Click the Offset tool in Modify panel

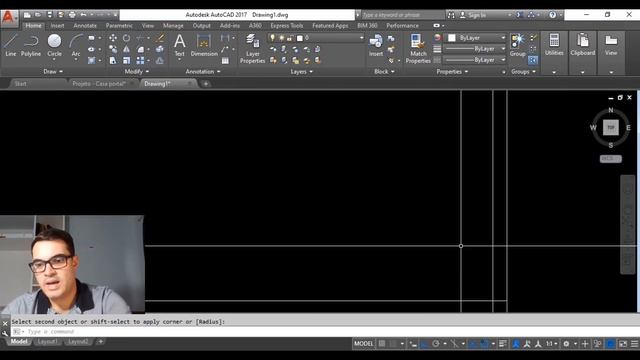160,60
